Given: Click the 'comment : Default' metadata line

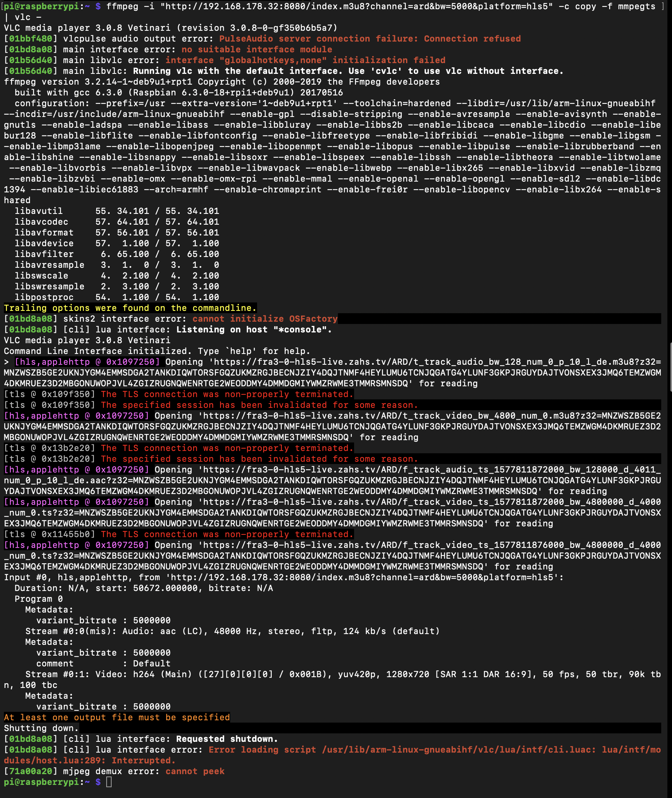Looking at the screenshot, I should pos(104,663).
